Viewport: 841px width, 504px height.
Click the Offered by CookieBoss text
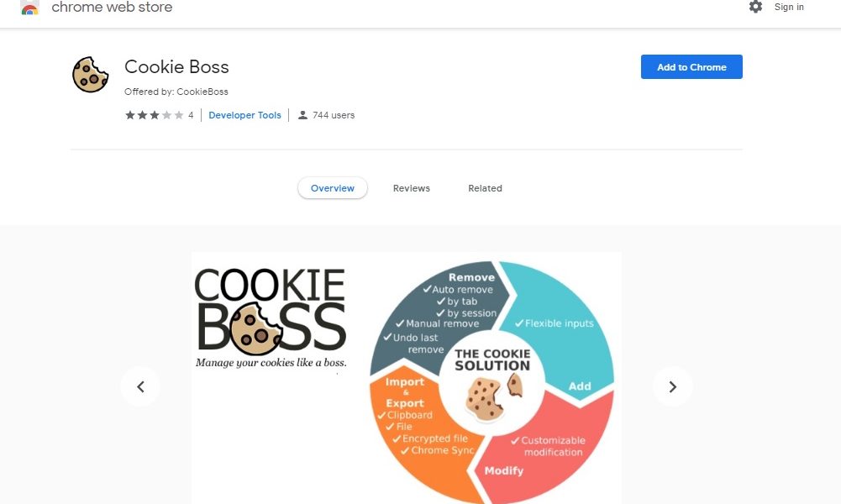[176, 92]
